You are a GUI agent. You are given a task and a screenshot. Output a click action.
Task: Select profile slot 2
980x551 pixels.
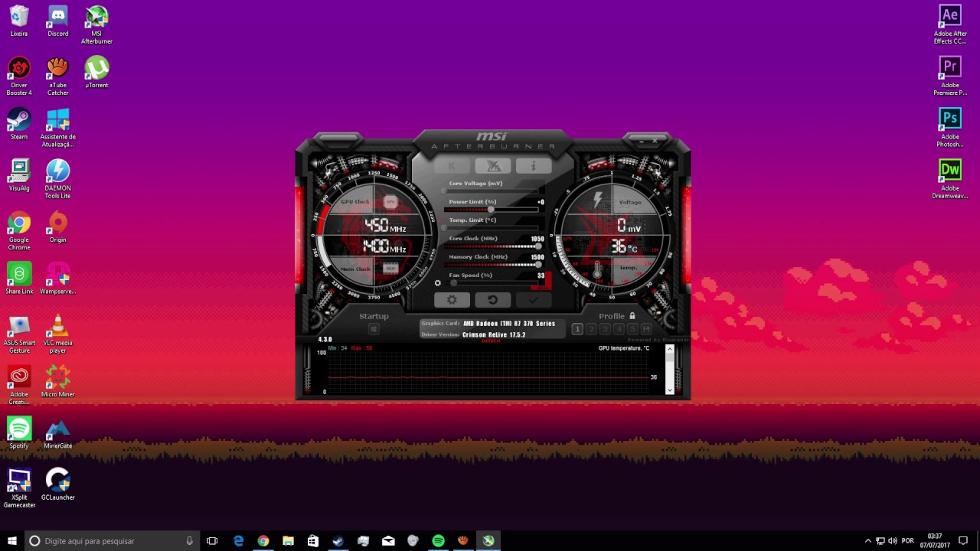tap(591, 329)
